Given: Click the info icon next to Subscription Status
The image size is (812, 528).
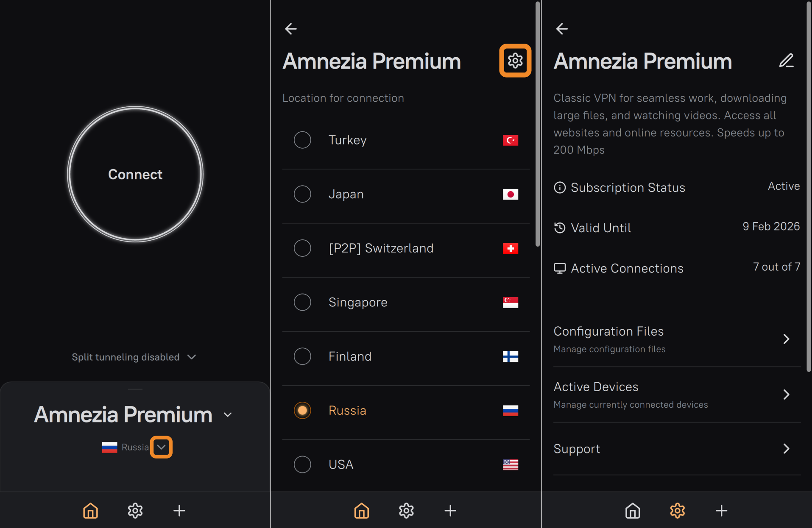Looking at the screenshot, I should click(560, 187).
